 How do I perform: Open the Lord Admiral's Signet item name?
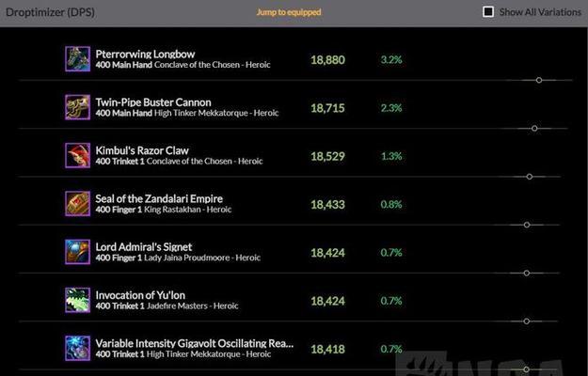coord(144,247)
